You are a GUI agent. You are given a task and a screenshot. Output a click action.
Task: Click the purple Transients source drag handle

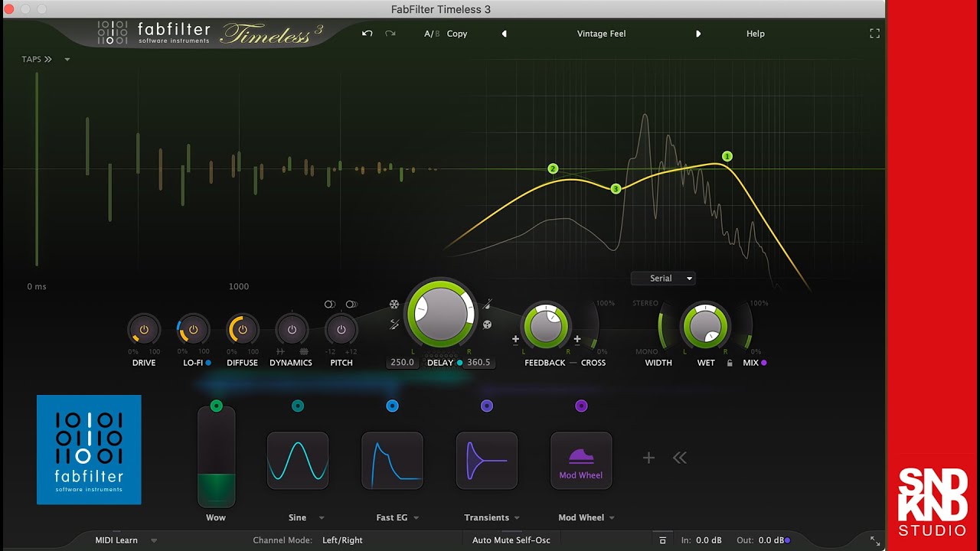487,406
